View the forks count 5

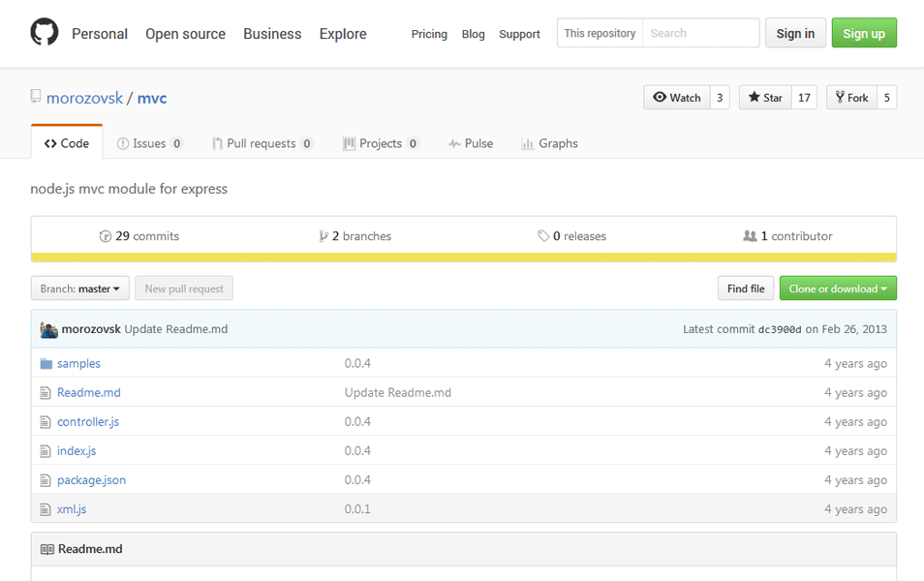click(887, 97)
